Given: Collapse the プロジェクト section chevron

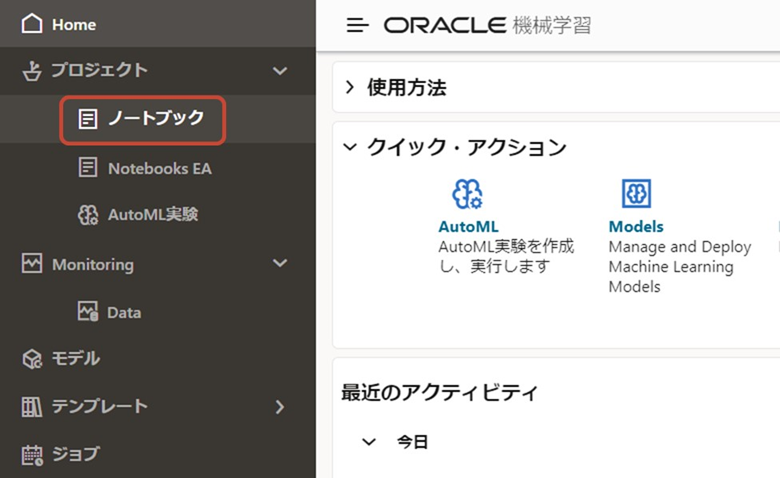Looking at the screenshot, I should pyautogui.click(x=280, y=71).
